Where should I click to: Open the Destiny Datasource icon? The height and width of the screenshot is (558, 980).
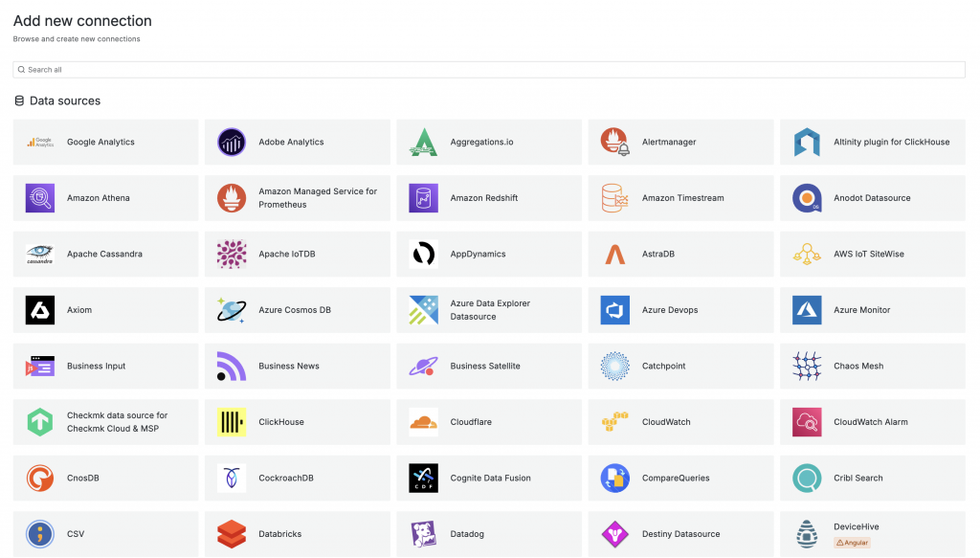[615, 534]
